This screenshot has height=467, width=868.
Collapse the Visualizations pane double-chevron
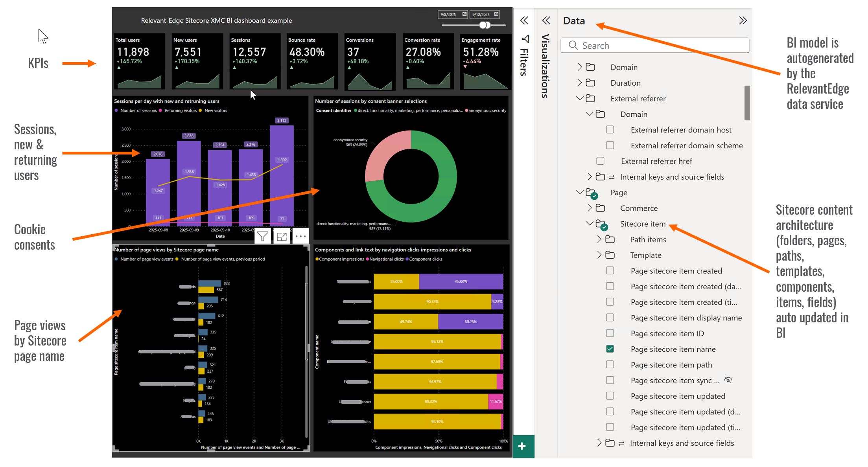coord(547,20)
